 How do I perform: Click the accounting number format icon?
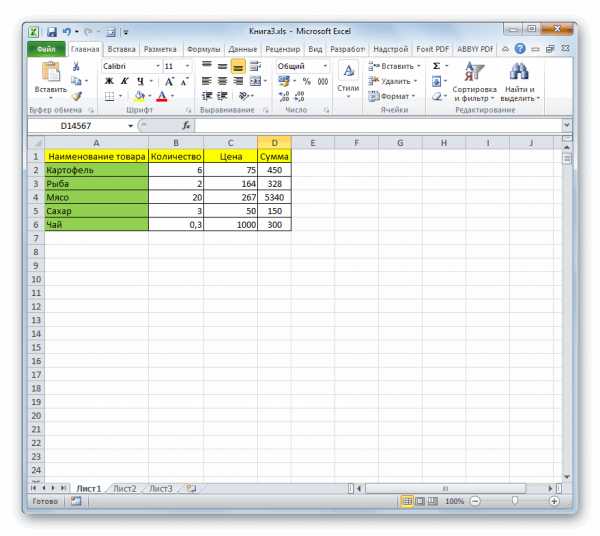[x=284, y=81]
